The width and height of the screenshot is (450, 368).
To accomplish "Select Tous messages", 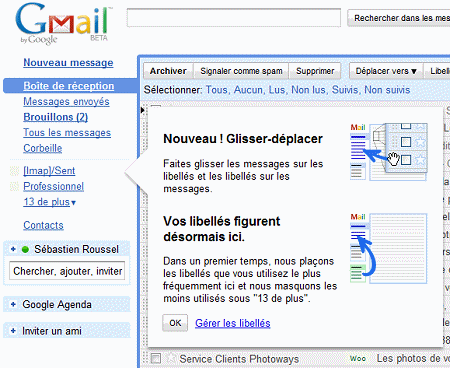I will (x=218, y=90).
